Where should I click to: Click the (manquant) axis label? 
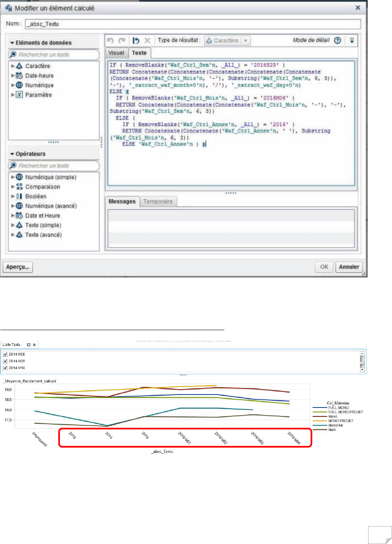(40, 439)
